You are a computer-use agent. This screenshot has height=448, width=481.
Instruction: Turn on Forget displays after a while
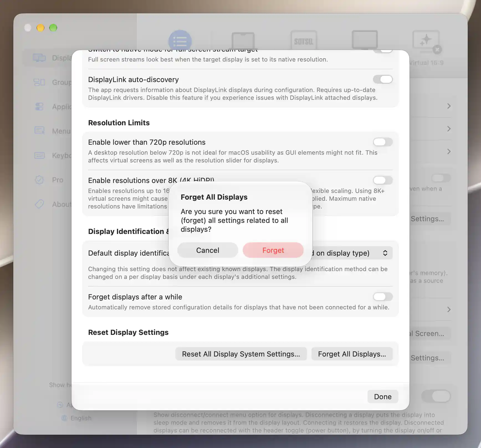pyautogui.click(x=383, y=297)
